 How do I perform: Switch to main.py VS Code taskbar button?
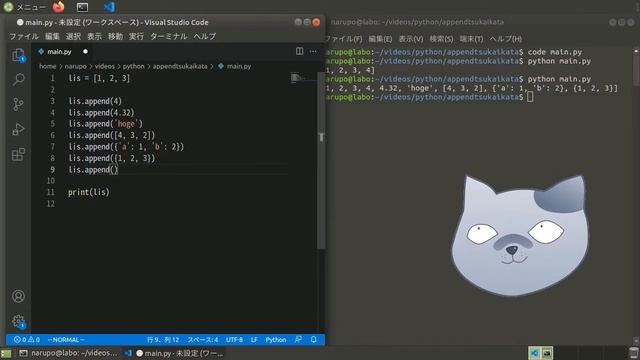coord(175,353)
